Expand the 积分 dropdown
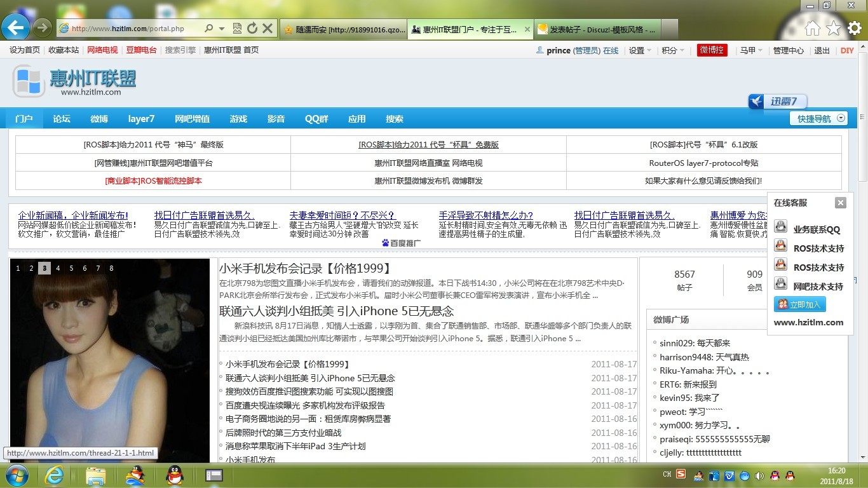This screenshot has width=868, height=488. 673,51
